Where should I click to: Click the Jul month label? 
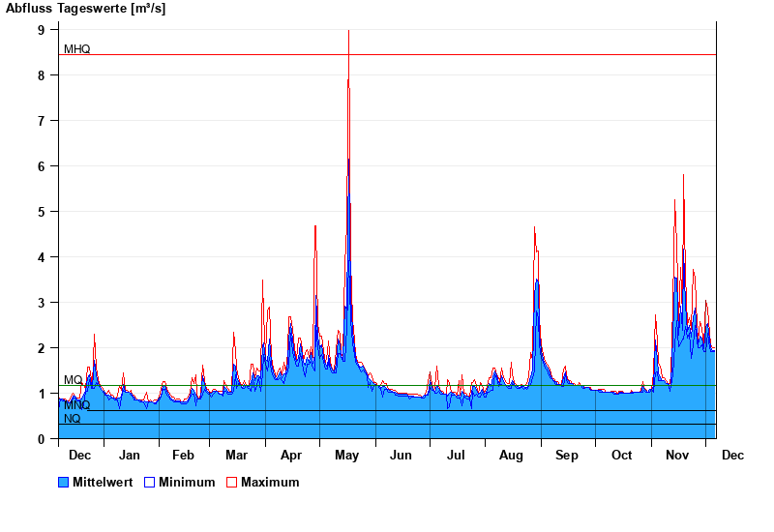[456, 455]
